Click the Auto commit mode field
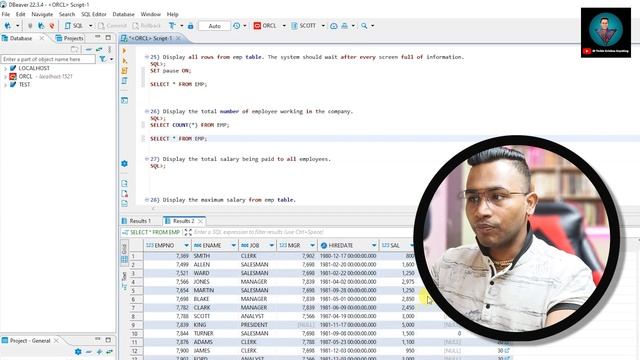This screenshot has height=360, width=640. 214,26
